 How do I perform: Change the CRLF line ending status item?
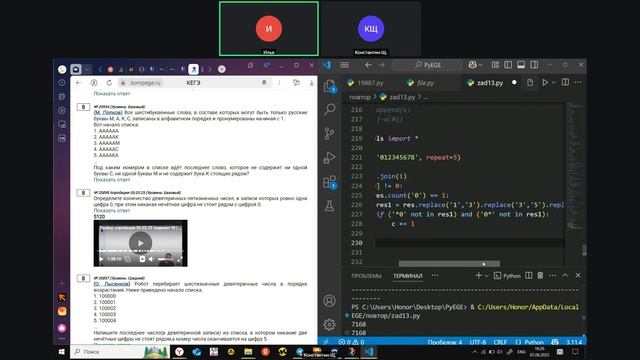(500, 342)
